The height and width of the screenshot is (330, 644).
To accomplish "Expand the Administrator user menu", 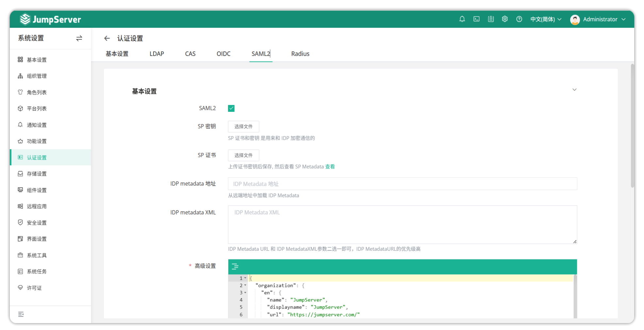I will click(x=598, y=19).
